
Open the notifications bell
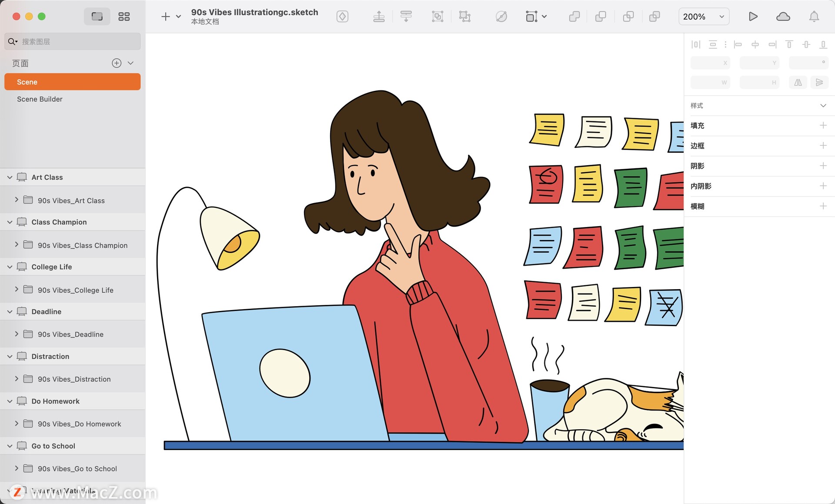point(814,17)
